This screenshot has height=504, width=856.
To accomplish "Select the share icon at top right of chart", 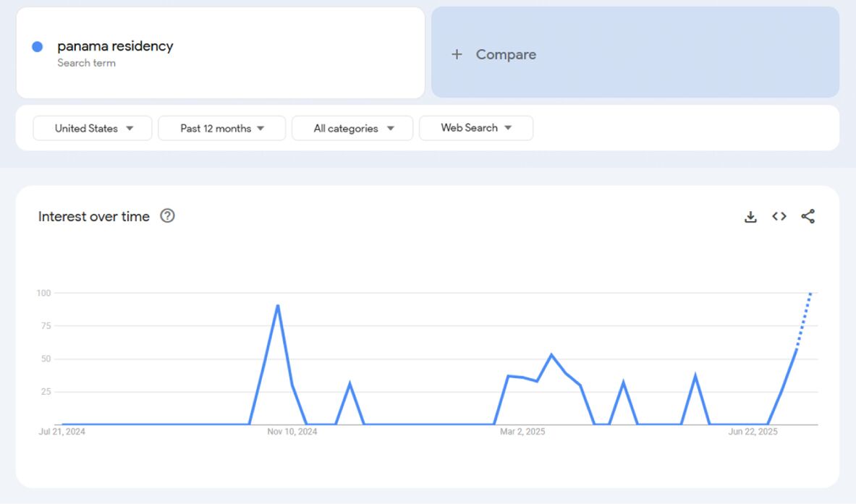I will pos(808,216).
